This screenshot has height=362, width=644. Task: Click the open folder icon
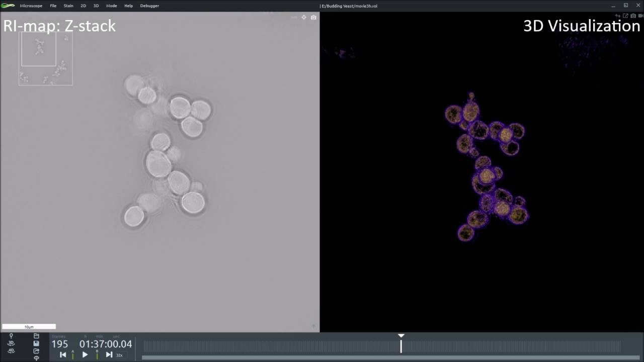[x=36, y=336]
